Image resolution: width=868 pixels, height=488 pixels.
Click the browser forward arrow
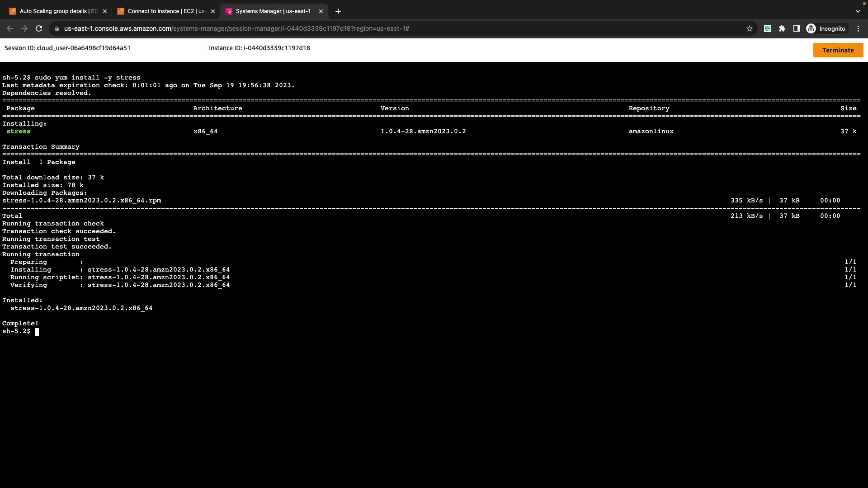pos(24,28)
